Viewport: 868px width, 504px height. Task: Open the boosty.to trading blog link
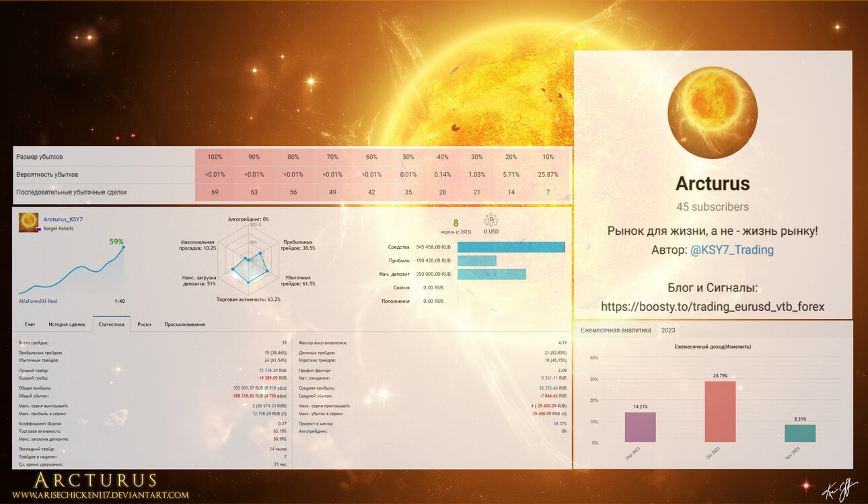pyautogui.click(x=713, y=307)
